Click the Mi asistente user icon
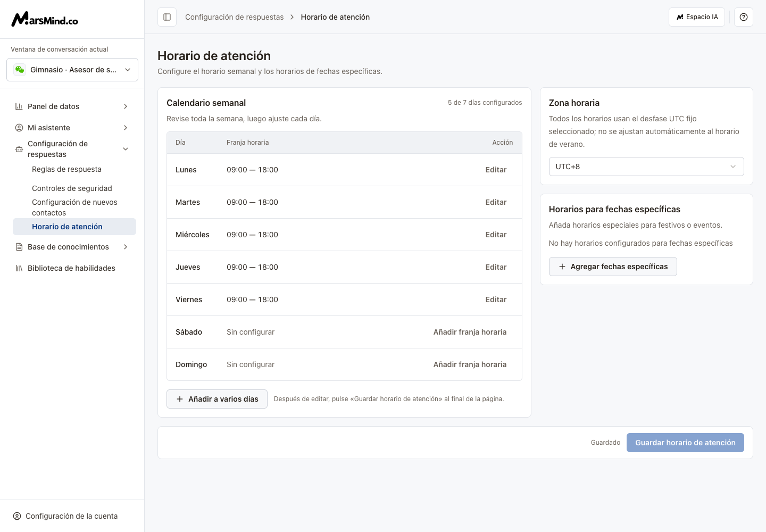 (x=19, y=128)
